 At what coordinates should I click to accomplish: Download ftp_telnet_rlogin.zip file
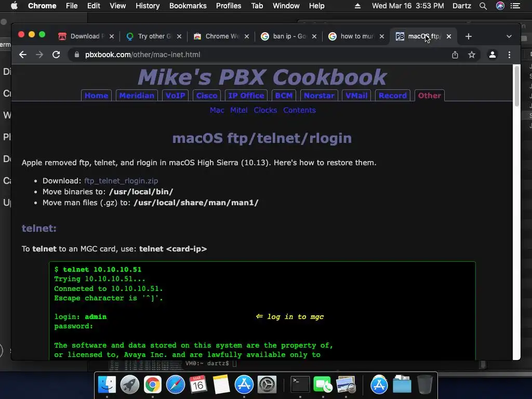coord(121,181)
